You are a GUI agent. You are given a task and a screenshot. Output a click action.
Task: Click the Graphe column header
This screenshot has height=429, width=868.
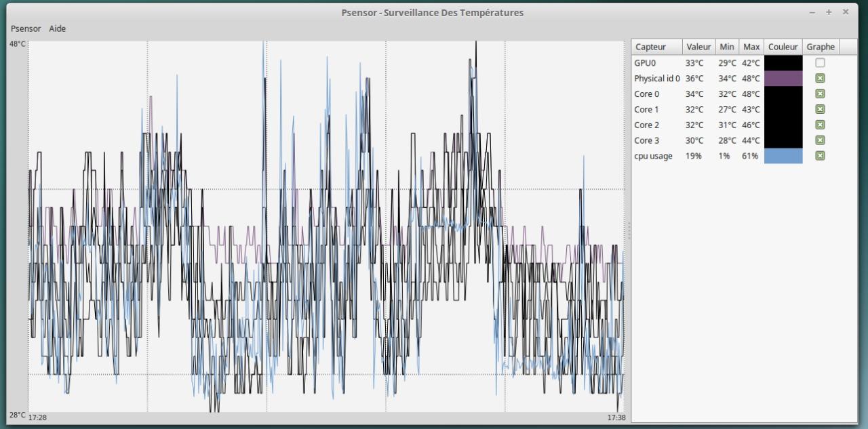821,47
